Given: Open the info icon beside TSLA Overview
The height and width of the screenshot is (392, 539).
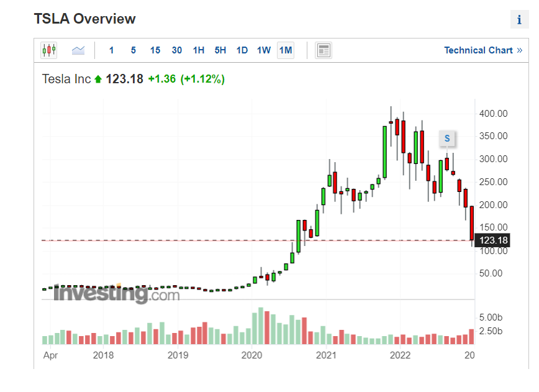Looking at the screenshot, I should pos(519,20).
